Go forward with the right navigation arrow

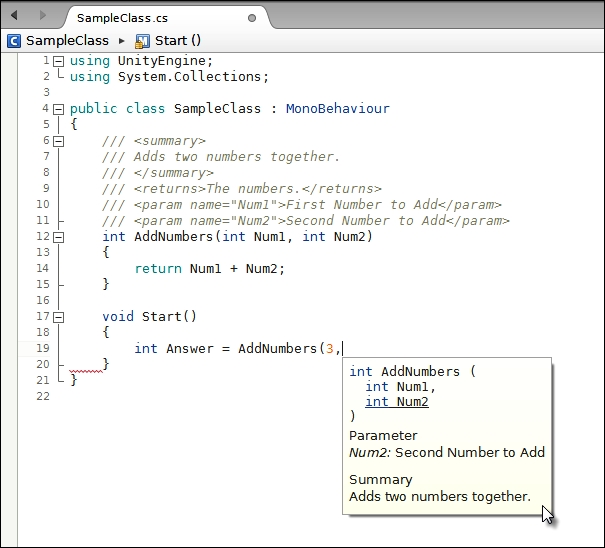coord(43,16)
